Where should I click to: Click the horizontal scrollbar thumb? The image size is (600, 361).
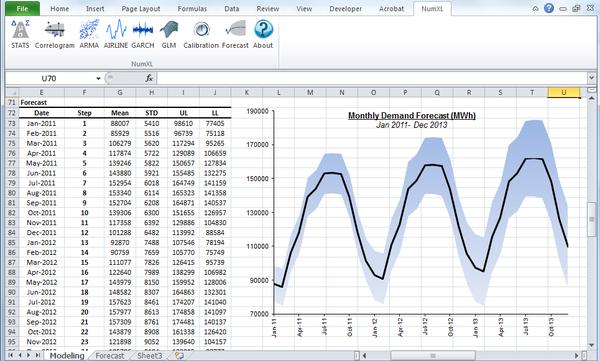[x=433, y=356]
